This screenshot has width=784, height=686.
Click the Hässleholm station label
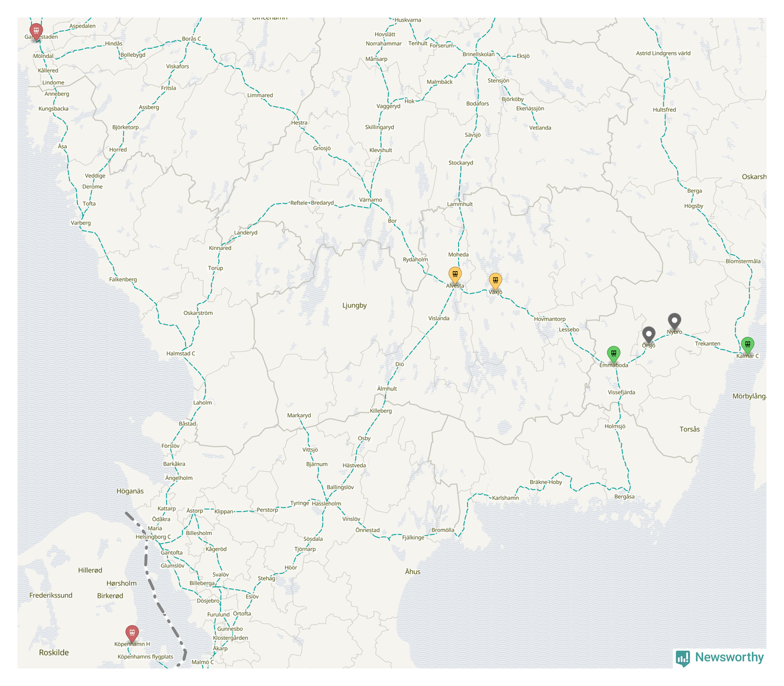coord(326,503)
